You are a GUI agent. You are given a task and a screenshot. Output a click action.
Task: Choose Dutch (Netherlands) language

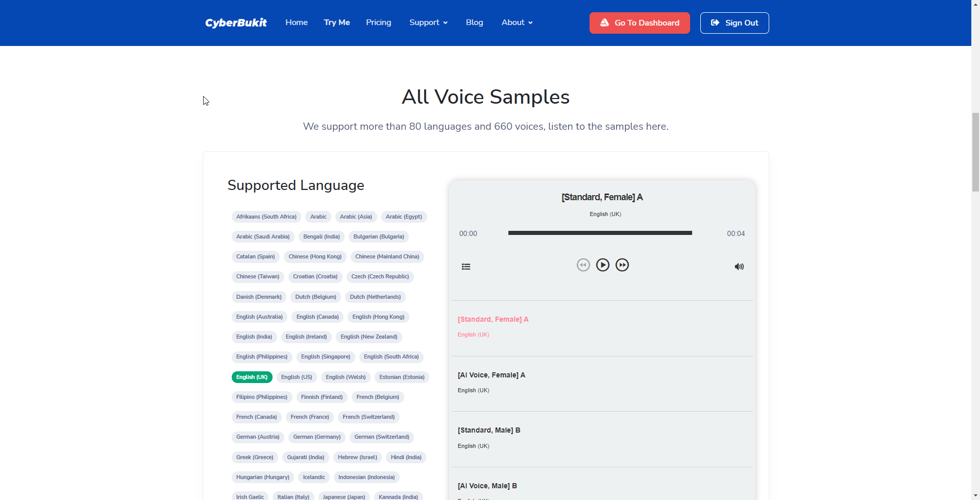(375, 297)
